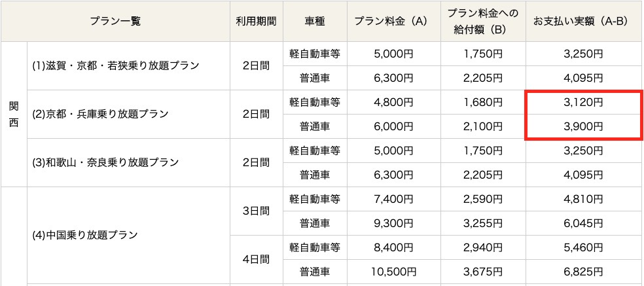Image resolution: width=644 pixels, height=286 pixels.
Task: Click the プラン料金への給付額（B） header
Action: pos(483,22)
